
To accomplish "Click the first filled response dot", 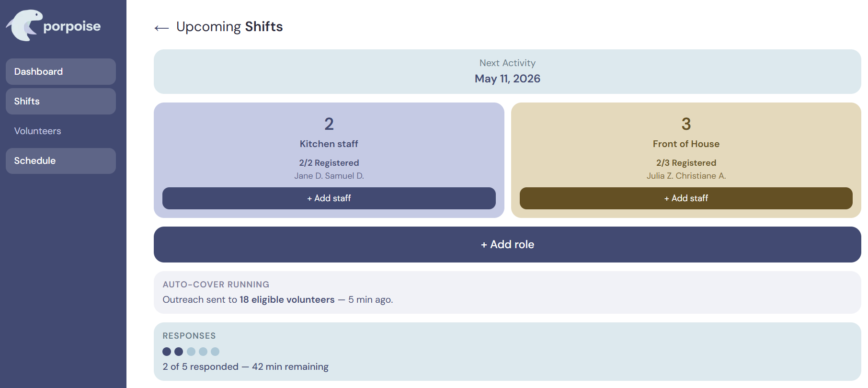I will click(167, 352).
